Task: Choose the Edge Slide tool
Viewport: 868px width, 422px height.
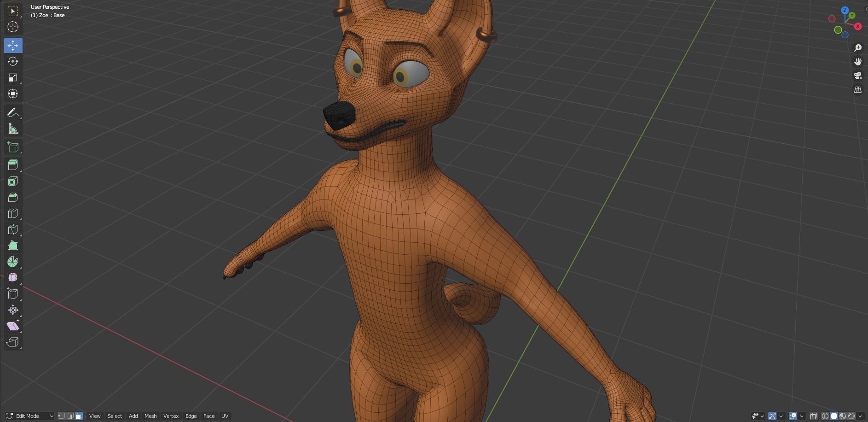Action: (13, 294)
